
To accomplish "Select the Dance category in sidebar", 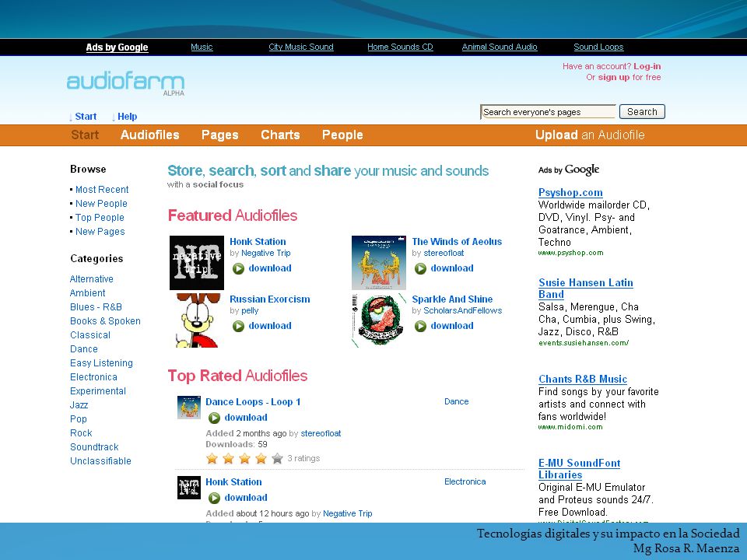I will (84, 349).
